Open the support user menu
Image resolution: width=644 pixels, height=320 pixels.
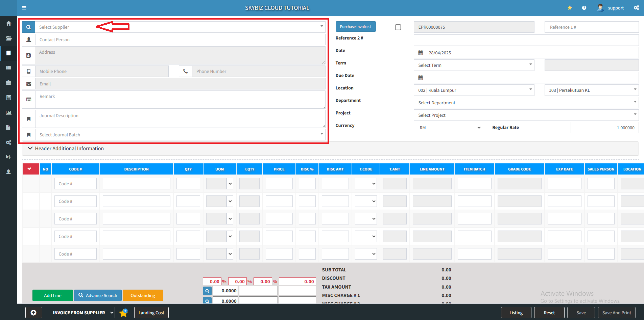click(611, 8)
